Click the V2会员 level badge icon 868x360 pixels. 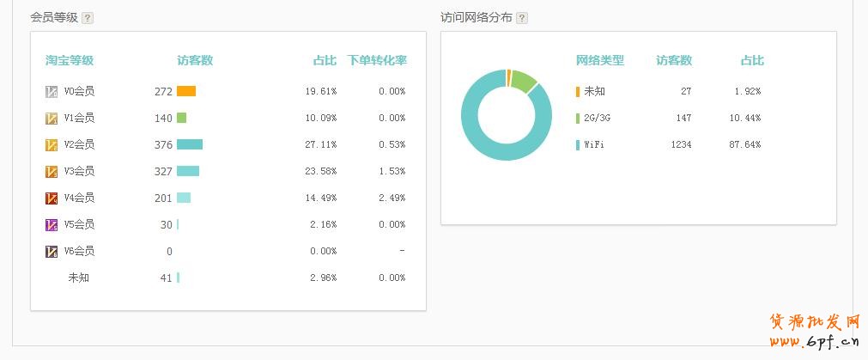[x=52, y=144]
